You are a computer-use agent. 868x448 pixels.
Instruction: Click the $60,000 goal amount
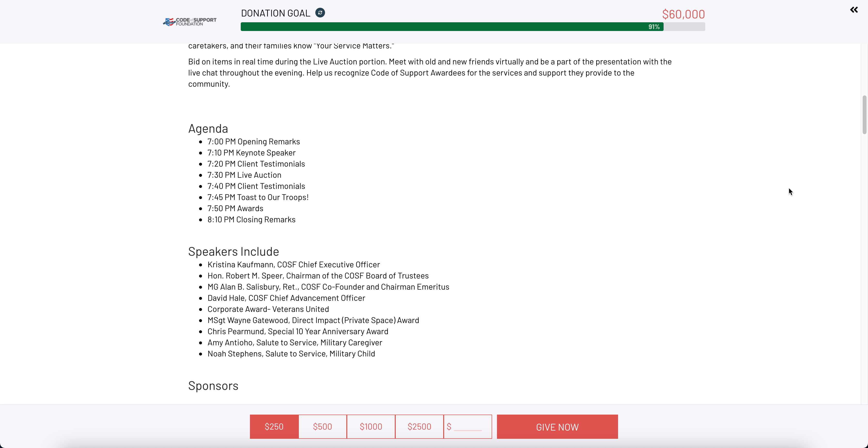pos(683,14)
